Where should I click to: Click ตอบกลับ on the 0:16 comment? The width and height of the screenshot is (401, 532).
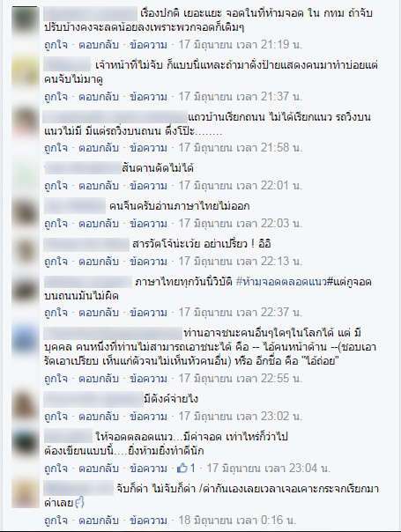tap(99, 521)
